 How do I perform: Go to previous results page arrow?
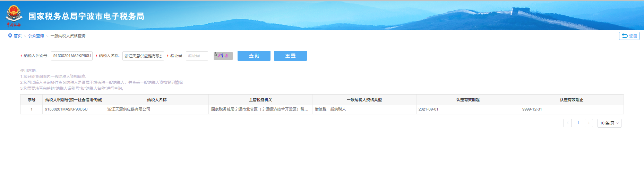pos(567,123)
